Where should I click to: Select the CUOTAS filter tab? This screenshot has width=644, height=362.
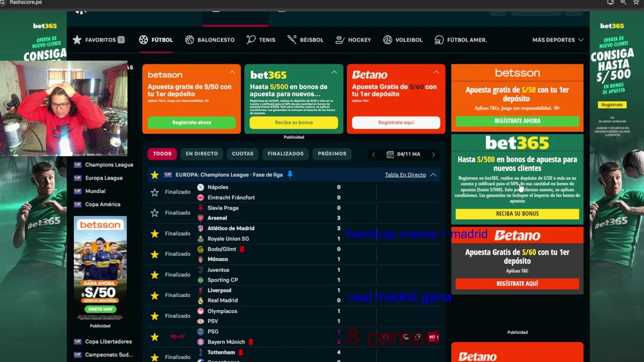click(243, 154)
